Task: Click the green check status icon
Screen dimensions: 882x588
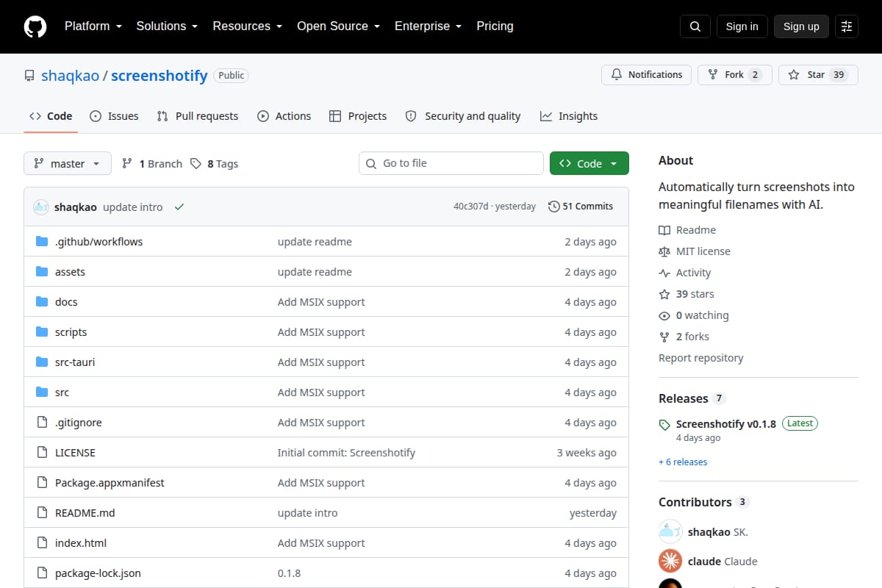Action: pyautogui.click(x=179, y=207)
